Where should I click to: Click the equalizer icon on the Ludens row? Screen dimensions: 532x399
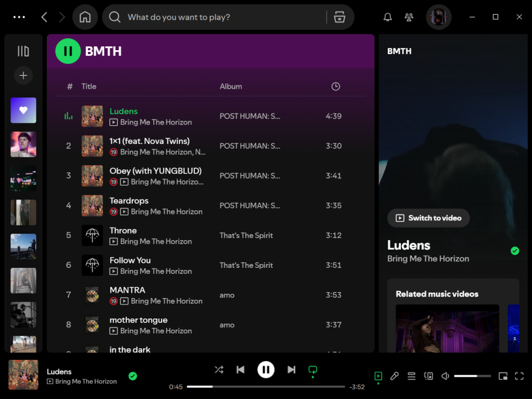coord(68,116)
